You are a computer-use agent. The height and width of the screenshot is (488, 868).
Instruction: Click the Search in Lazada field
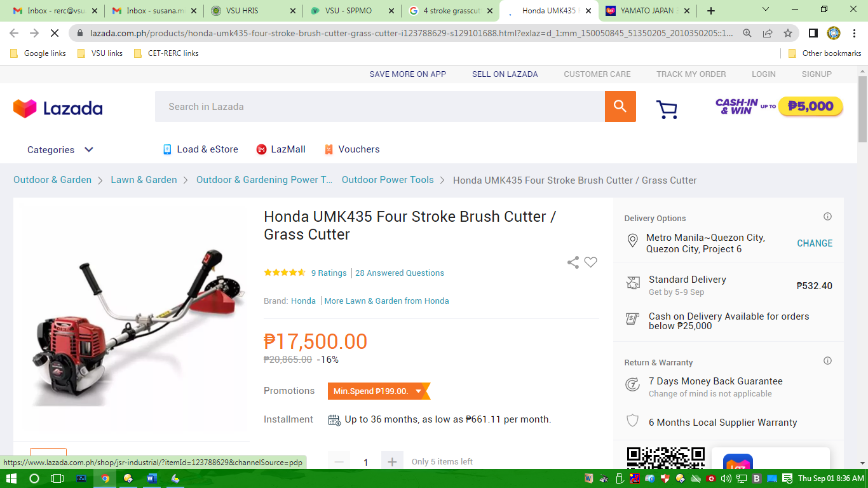[380, 107]
